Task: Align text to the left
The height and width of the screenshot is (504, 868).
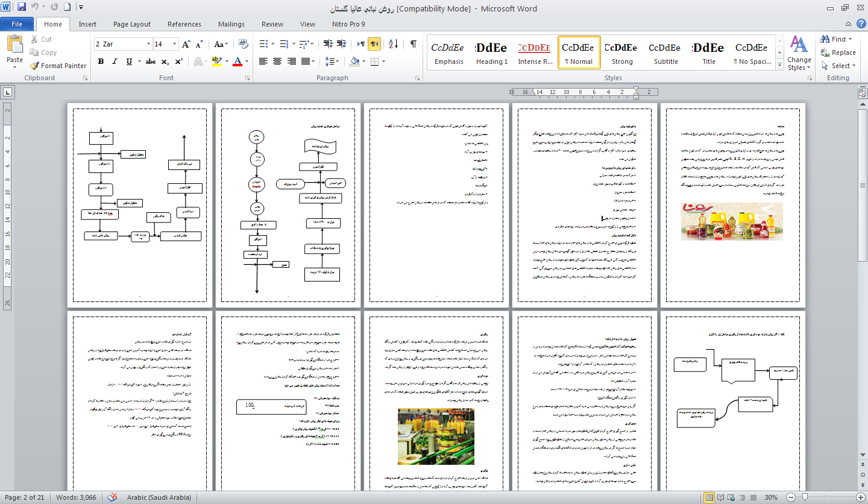Action: [263, 61]
